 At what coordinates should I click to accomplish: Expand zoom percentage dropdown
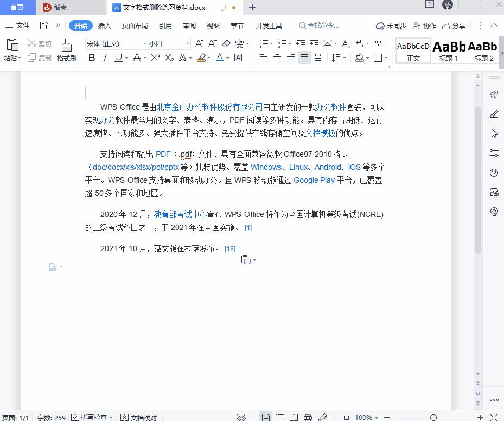pos(376,417)
